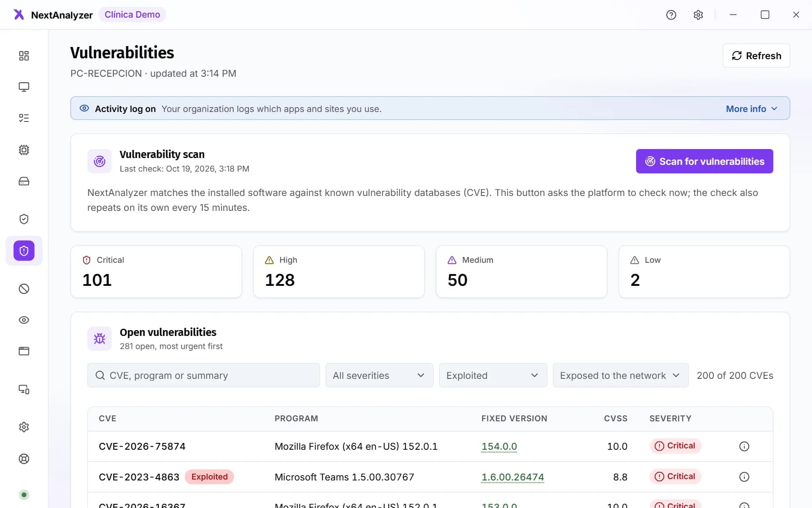The height and width of the screenshot is (508, 812).
Task: Open the All severities dropdown
Action: [379, 375]
